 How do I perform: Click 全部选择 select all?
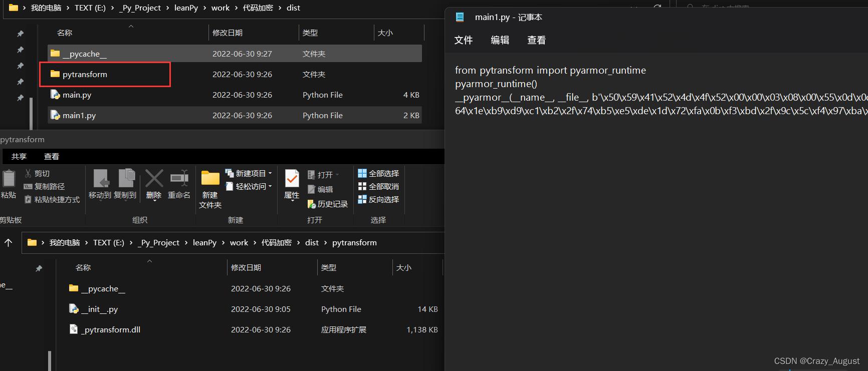point(378,173)
